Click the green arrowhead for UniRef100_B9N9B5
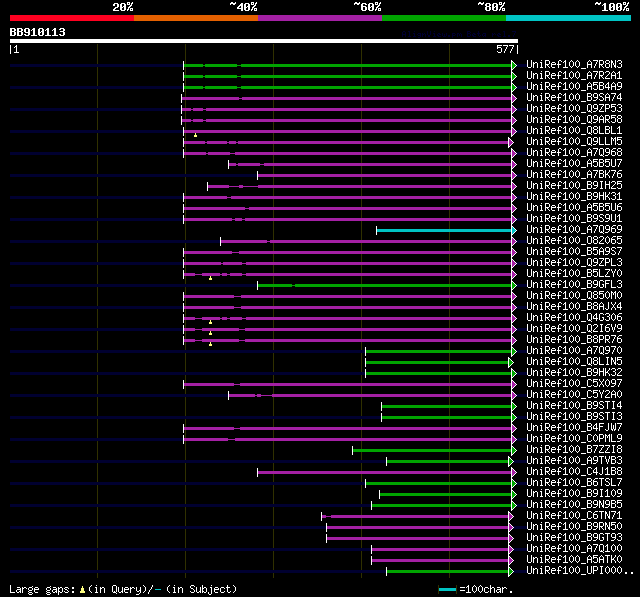Screen dimensions: 640x597 [514, 506]
